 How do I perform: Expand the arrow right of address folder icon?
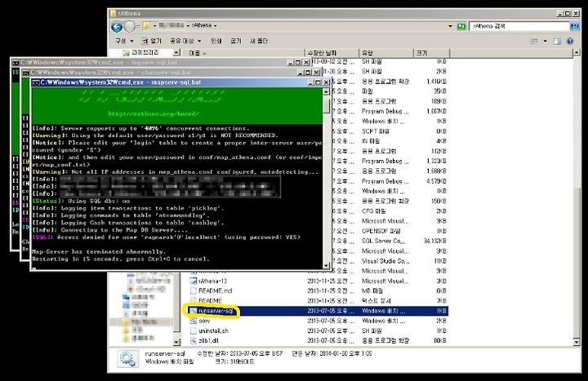(154, 25)
